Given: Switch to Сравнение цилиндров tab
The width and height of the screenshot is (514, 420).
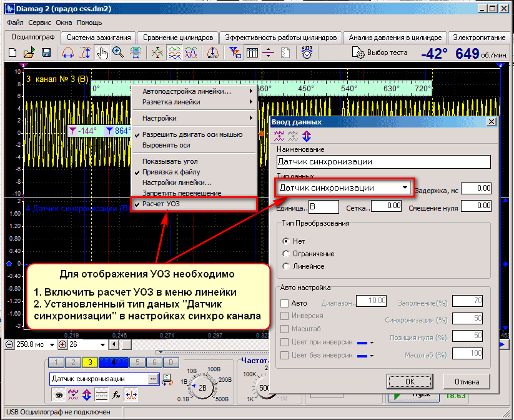Looking at the screenshot, I should pyautogui.click(x=178, y=37).
